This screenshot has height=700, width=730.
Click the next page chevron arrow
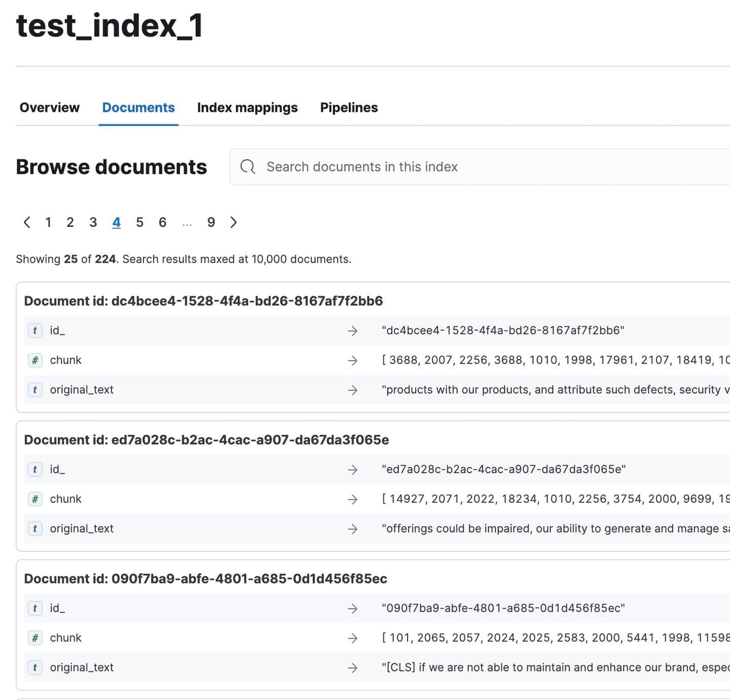234,222
